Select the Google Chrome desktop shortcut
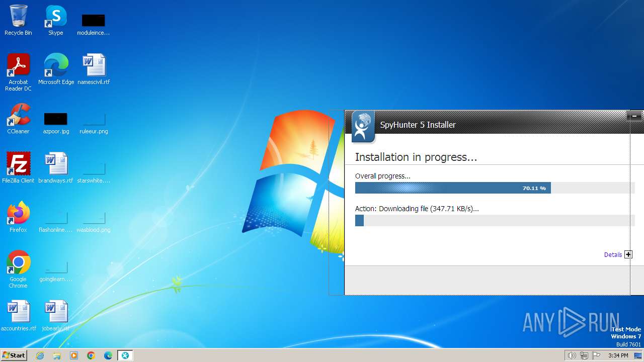This screenshot has height=362, width=644. [18, 269]
